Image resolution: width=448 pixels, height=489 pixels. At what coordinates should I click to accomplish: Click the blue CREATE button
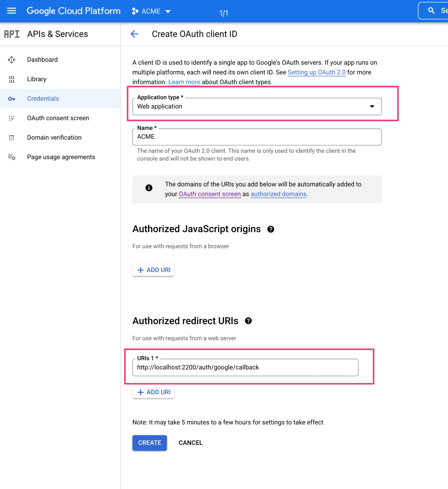point(150,443)
